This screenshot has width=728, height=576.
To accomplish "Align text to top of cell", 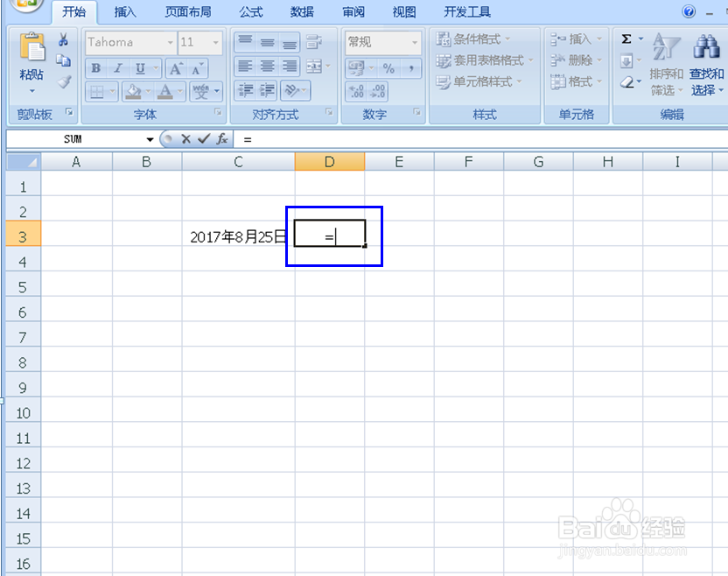I will [245, 42].
